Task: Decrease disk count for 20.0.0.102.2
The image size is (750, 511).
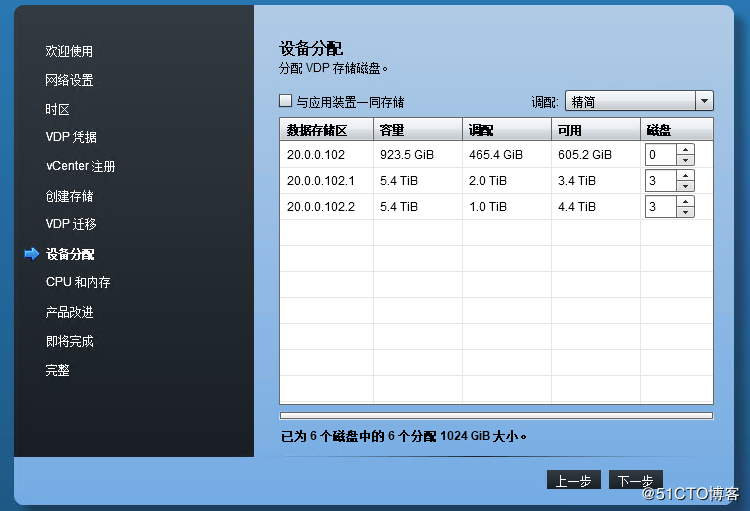Action: pyautogui.click(x=685, y=212)
